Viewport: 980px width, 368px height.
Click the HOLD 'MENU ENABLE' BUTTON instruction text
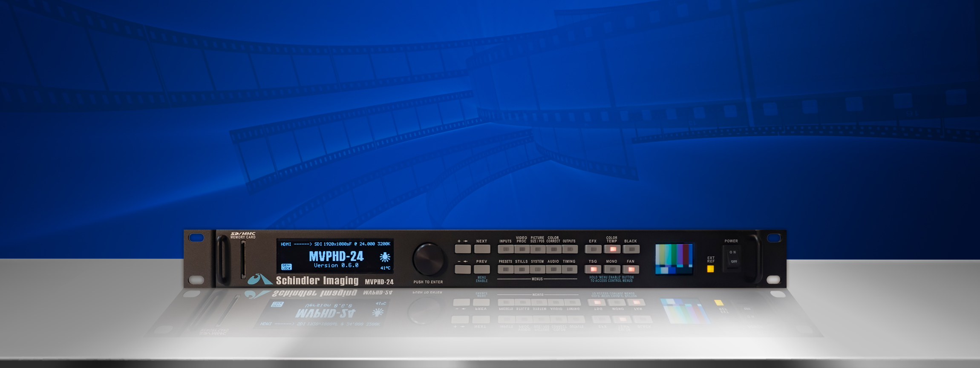click(x=611, y=279)
